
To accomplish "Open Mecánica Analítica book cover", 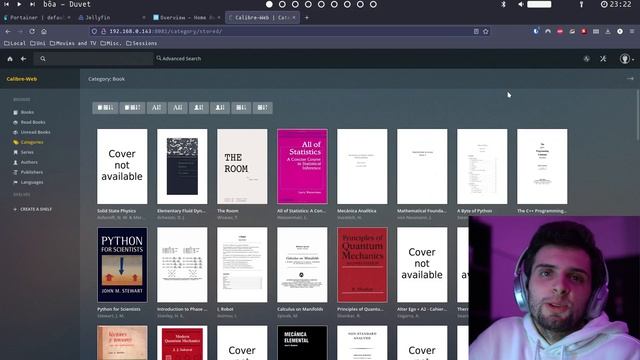I will coord(362,167).
